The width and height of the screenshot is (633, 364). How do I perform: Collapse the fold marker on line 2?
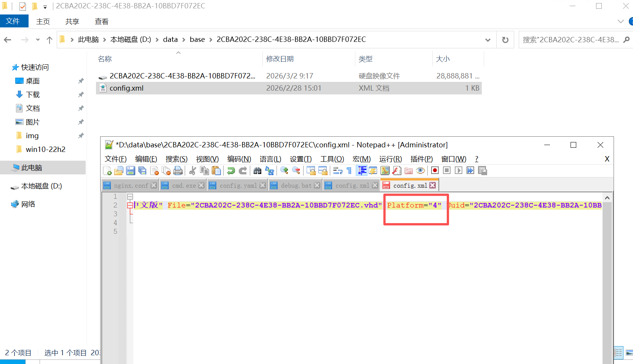tap(130, 205)
